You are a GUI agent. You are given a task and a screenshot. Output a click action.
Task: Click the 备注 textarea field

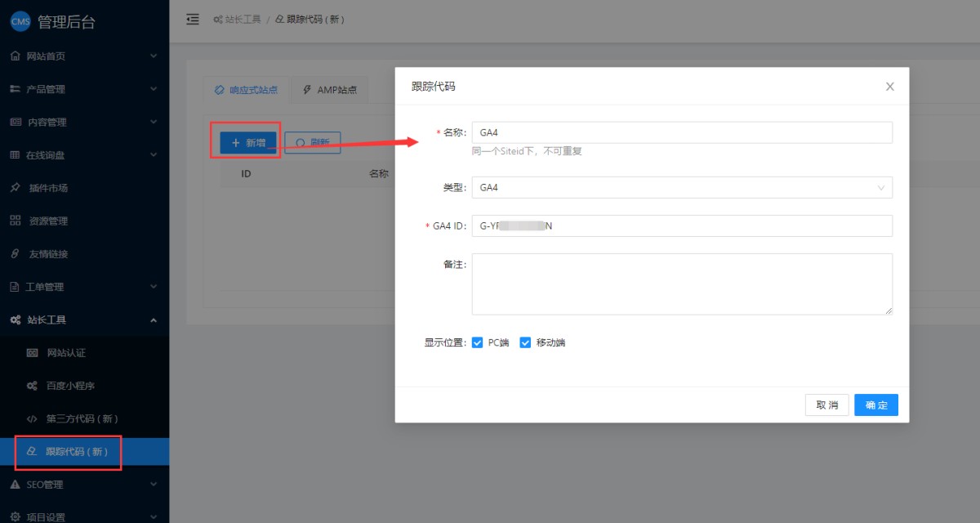pyautogui.click(x=682, y=284)
